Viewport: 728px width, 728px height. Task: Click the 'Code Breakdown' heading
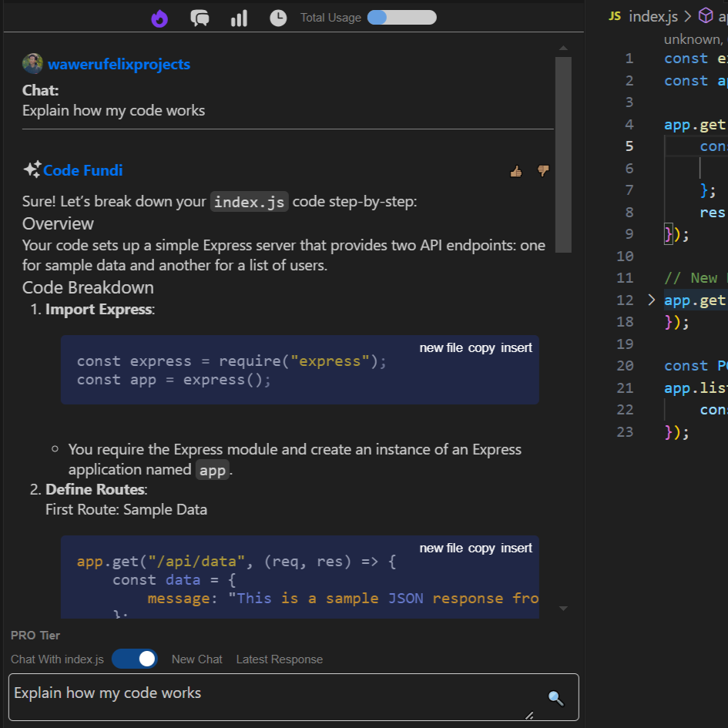point(88,288)
